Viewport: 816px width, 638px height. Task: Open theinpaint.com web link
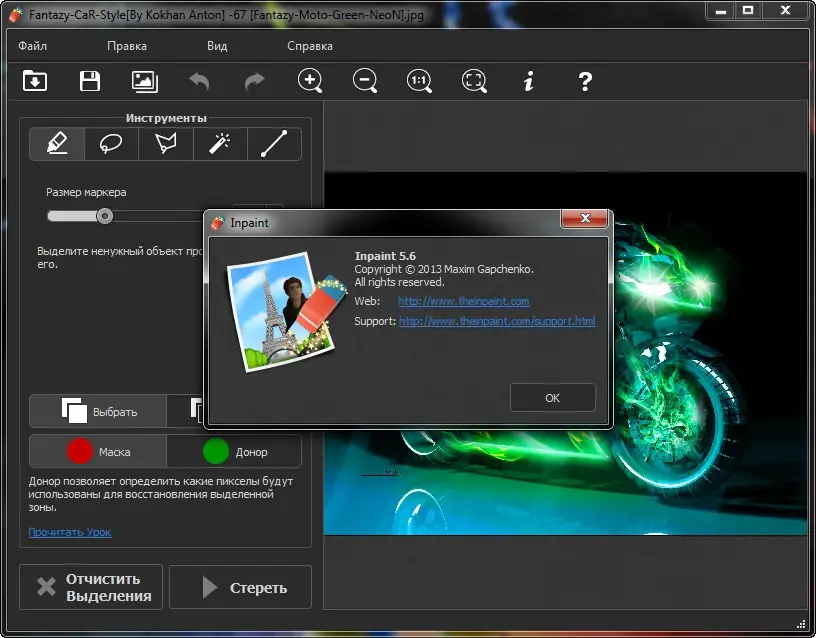(x=464, y=301)
